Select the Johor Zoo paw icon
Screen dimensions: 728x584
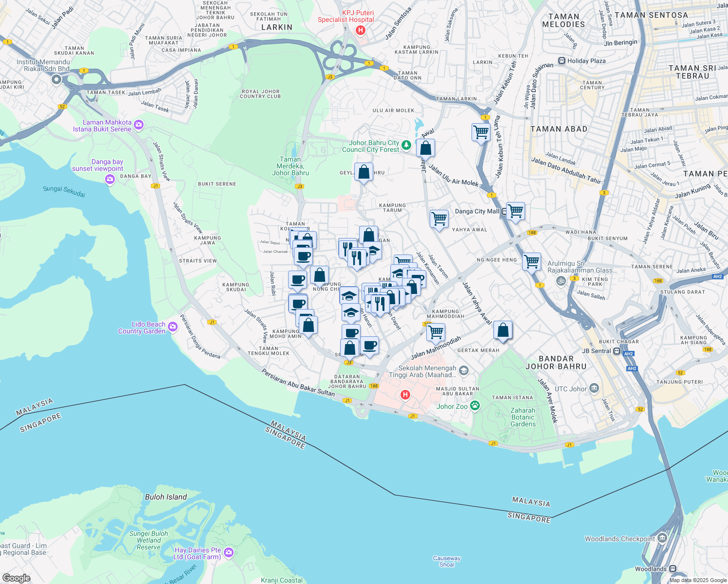point(475,406)
